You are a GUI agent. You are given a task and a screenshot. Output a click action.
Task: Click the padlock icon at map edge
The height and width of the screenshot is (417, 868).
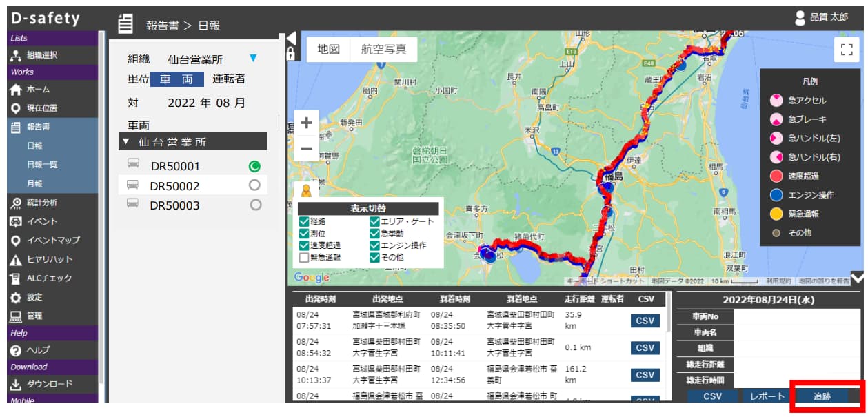[290, 53]
